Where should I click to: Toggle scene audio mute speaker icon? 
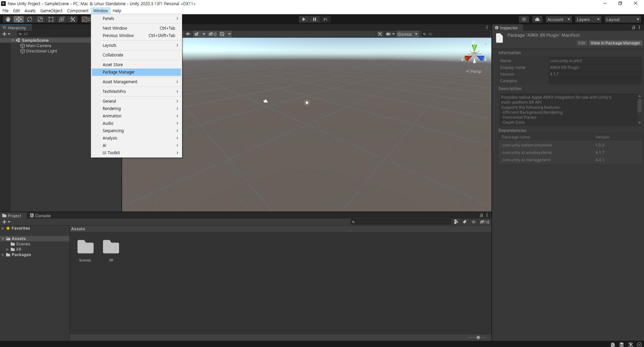(x=188, y=34)
